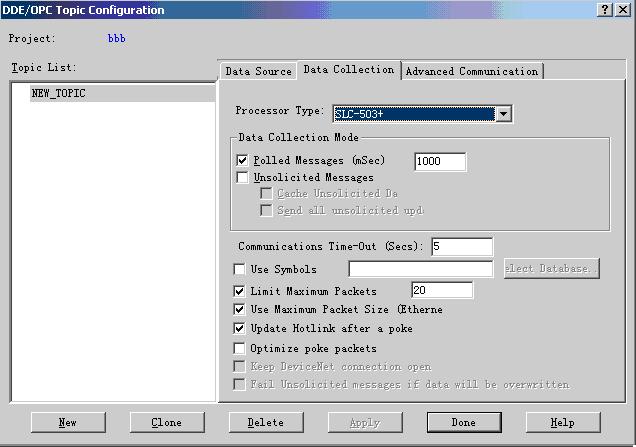Viewport: 636px width, 447px height.
Task: Switch to the Data Source tab
Action: pyautogui.click(x=258, y=71)
